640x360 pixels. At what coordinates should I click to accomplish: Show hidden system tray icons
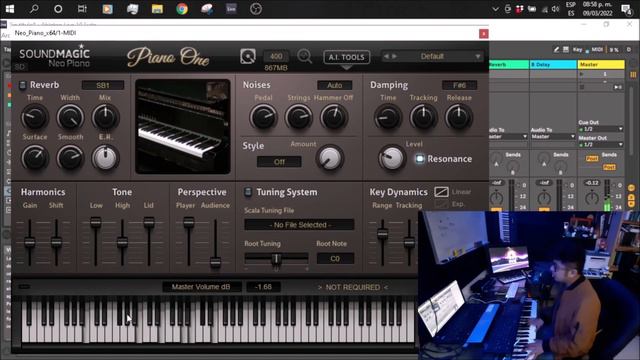click(495, 9)
